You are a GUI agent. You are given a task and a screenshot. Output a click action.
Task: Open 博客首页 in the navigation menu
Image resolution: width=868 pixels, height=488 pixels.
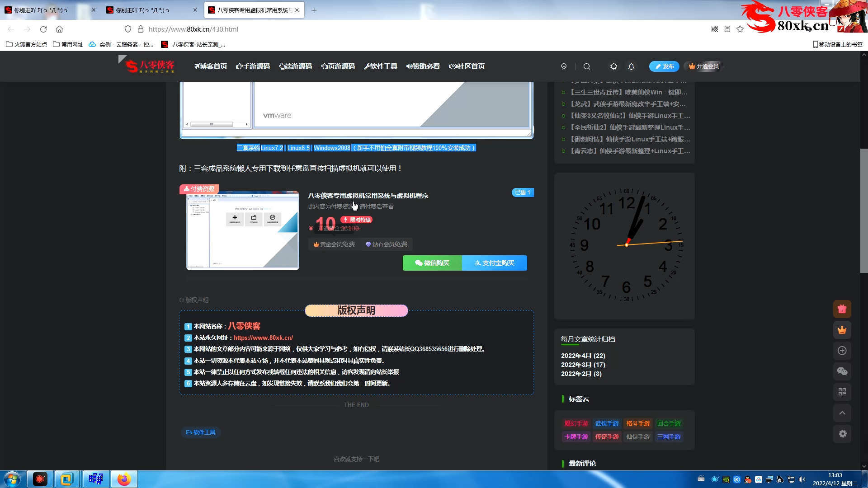pyautogui.click(x=211, y=66)
